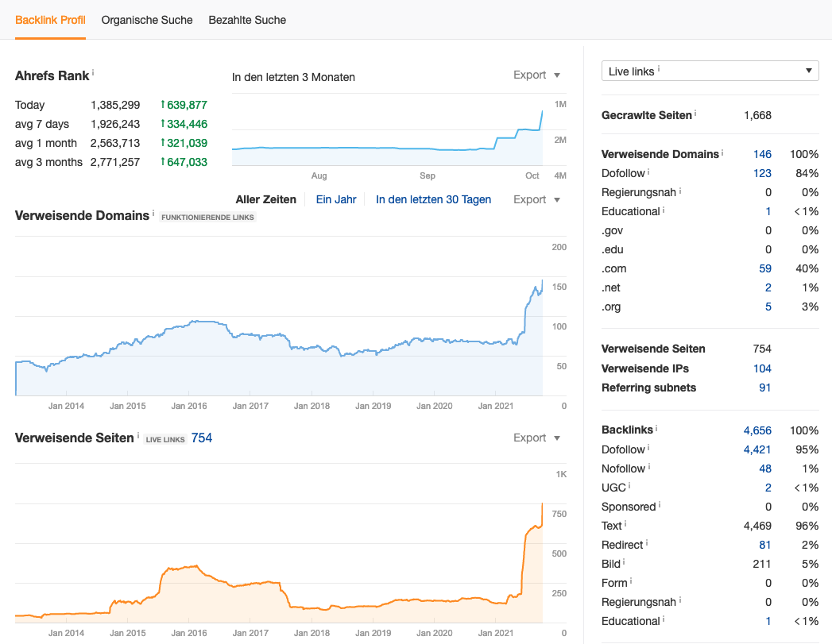This screenshot has width=832, height=644.
Task: Switch to the Organische Suche tab
Action: tap(147, 20)
